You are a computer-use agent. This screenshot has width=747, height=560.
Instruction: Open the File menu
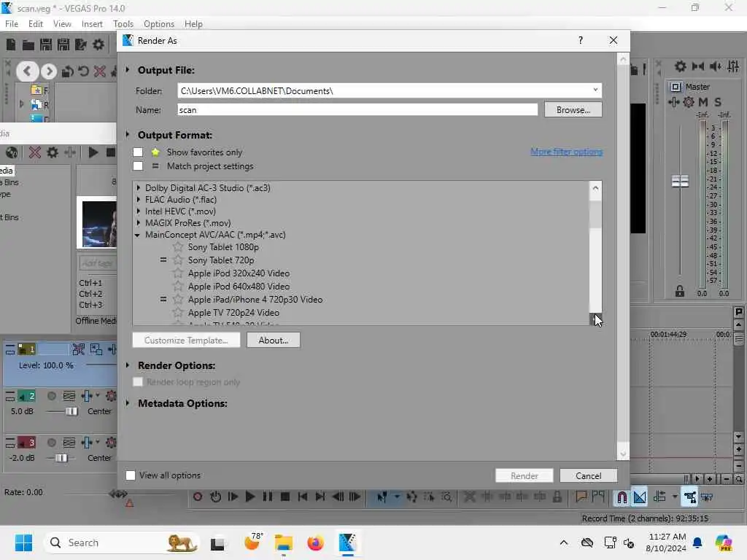[x=12, y=24]
